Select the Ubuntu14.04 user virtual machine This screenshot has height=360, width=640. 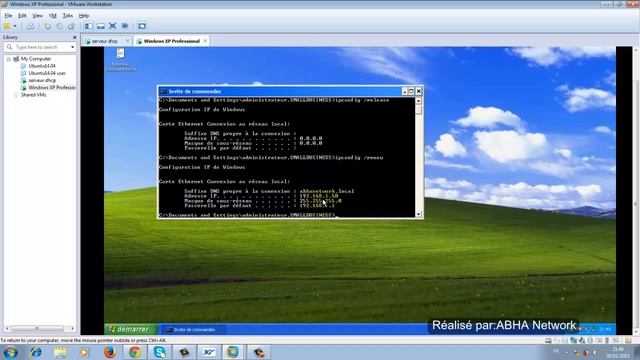click(x=47, y=73)
